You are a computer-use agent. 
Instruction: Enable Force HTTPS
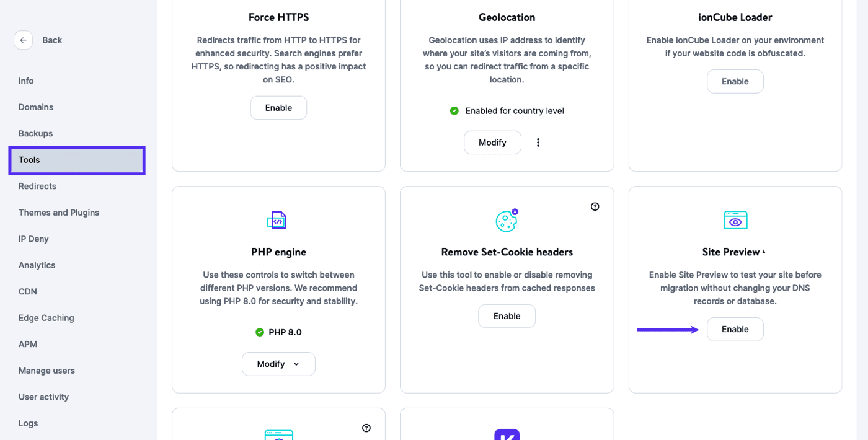pyautogui.click(x=278, y=107)
